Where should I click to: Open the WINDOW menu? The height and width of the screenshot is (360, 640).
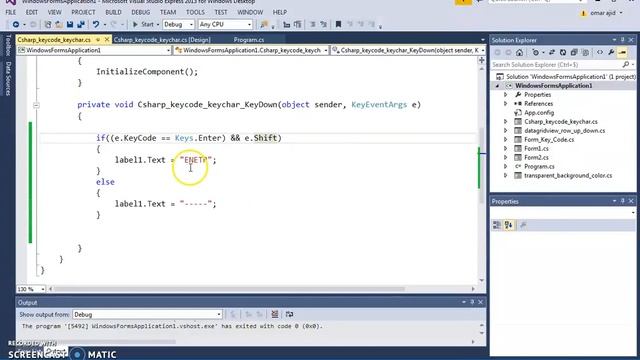point(250,12)
